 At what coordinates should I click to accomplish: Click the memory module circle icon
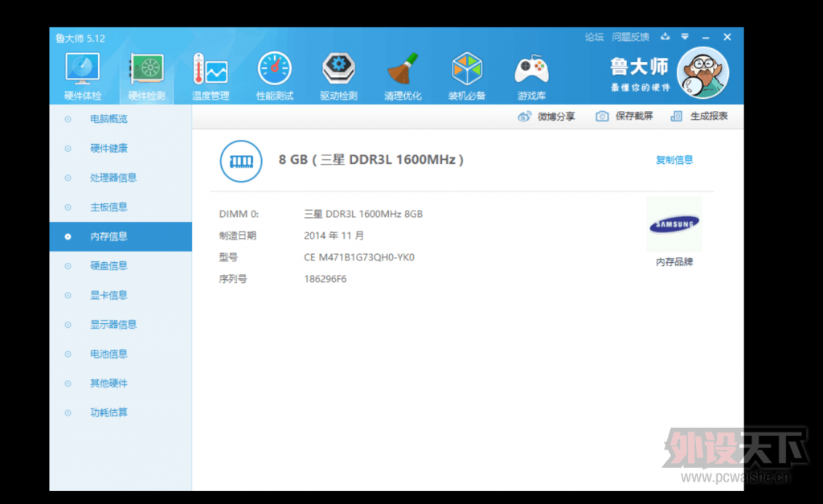[x=241, y=162]
